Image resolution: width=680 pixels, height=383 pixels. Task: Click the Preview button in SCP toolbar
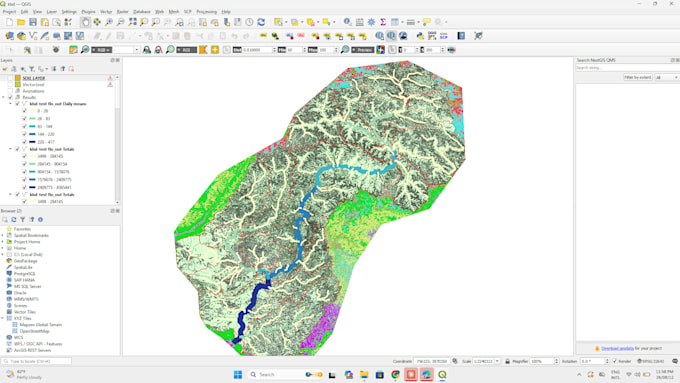click(x=363, y=50)
